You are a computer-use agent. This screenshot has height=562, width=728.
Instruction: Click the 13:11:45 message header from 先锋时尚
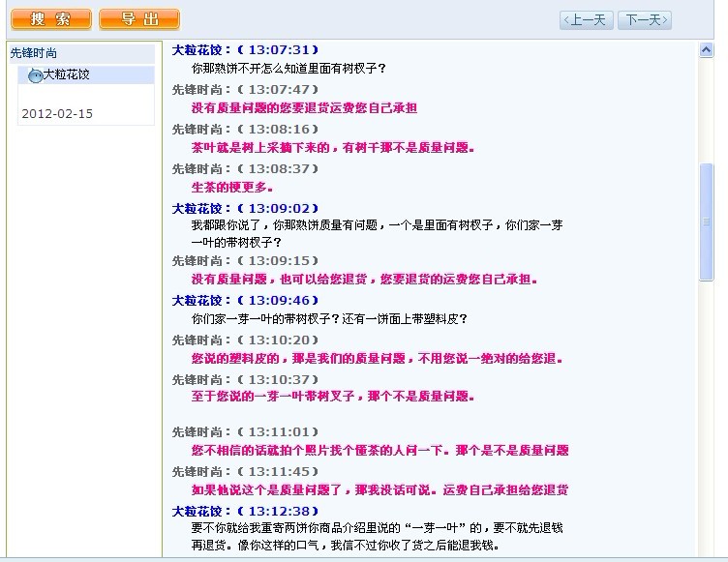pos(245,471)
